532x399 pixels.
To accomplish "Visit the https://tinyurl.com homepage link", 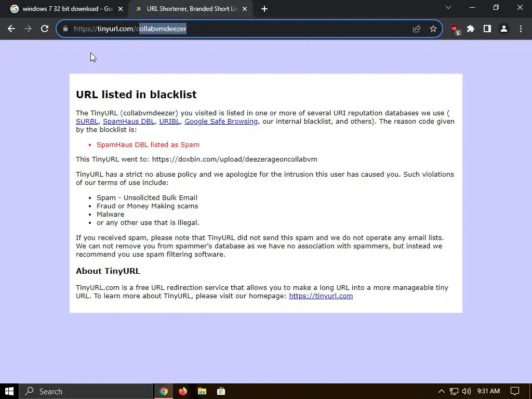I will [x=321, y=296].
